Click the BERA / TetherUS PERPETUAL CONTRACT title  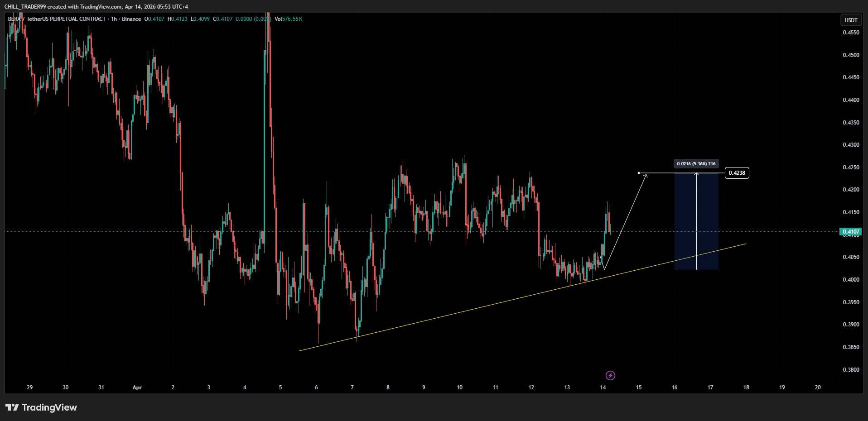point(57,19)
